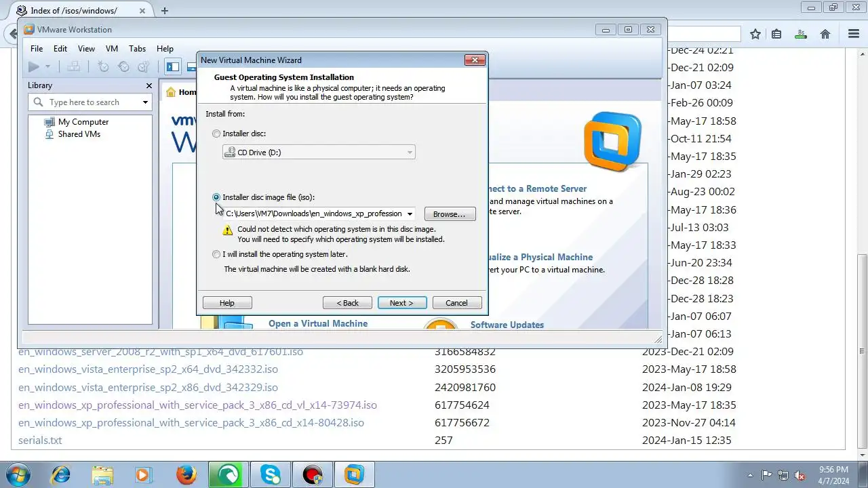Close the Library panel with its X

pyautogui.click(x=149, y=85)
